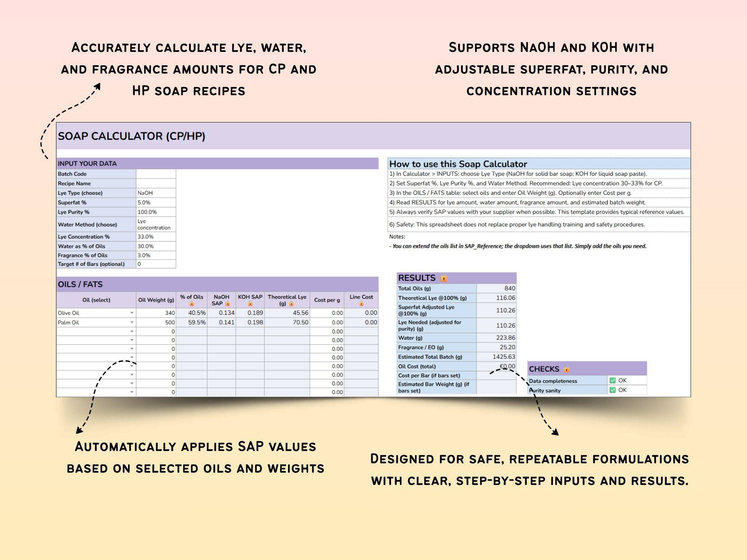The width and height of the screenshot is (747, 560).
Task: Click green check next to Purity sanity
Action: 613,390
